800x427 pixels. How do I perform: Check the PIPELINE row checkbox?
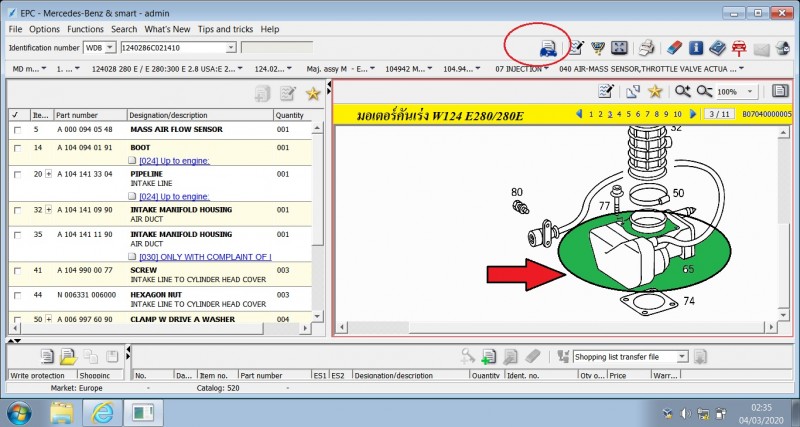17,174
